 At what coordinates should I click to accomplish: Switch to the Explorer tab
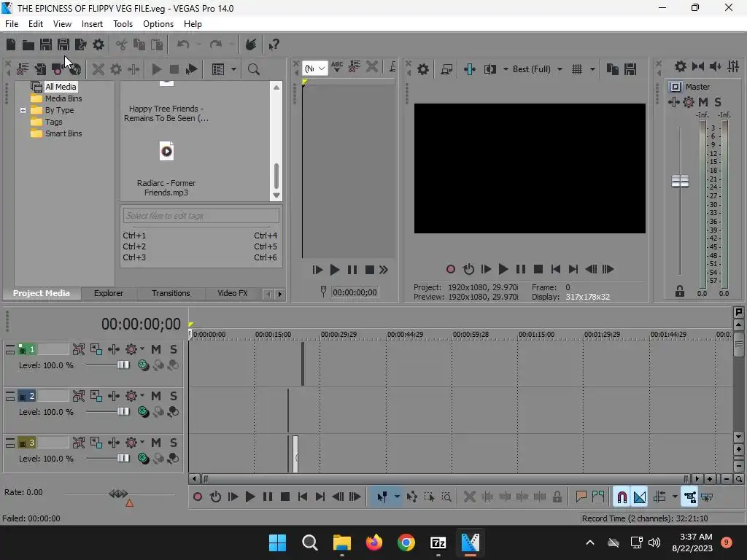[x=109, y=293]
